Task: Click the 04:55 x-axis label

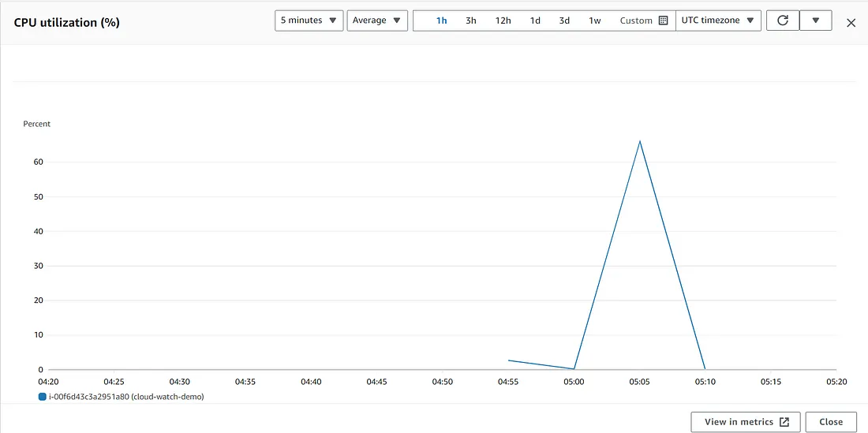Action: pyautogui.click(x=508, y=382)
